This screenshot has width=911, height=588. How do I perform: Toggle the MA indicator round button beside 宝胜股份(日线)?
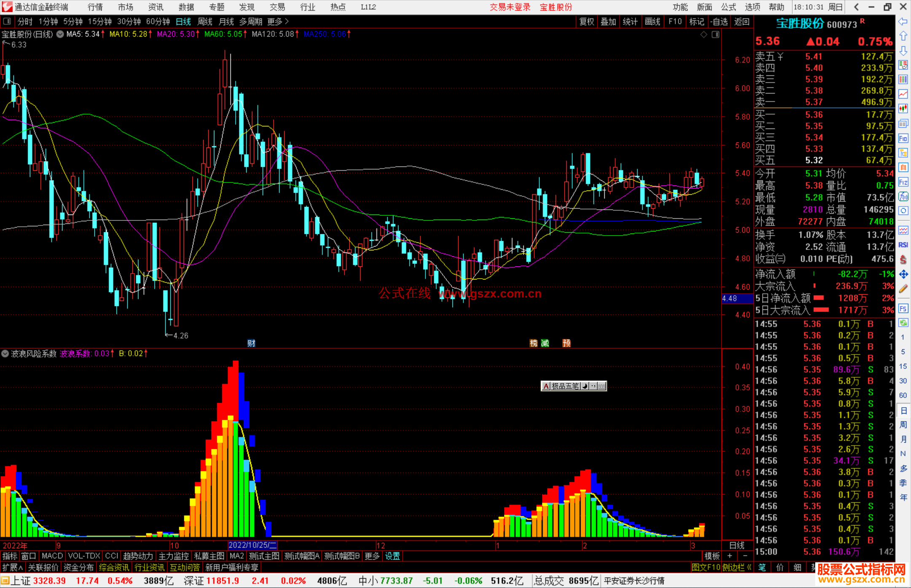(x=60, y=34)
